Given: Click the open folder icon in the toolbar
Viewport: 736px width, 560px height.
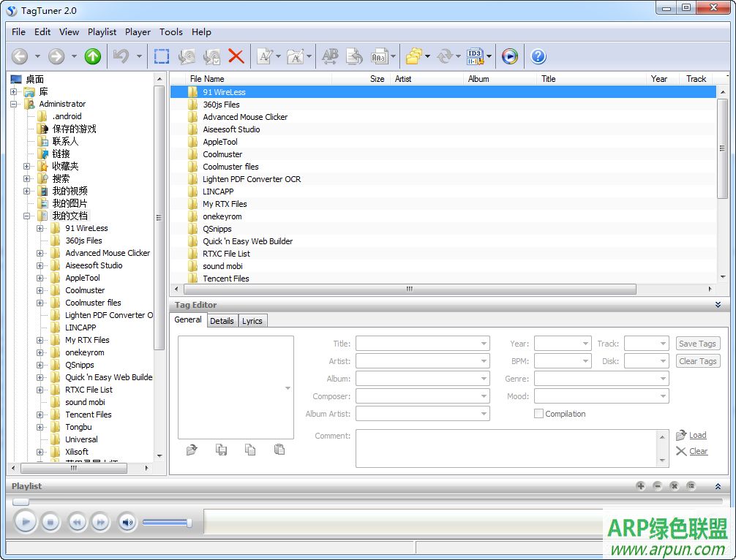Looking at the screenshot, I should pyautogui.click(x=414, y=56).
